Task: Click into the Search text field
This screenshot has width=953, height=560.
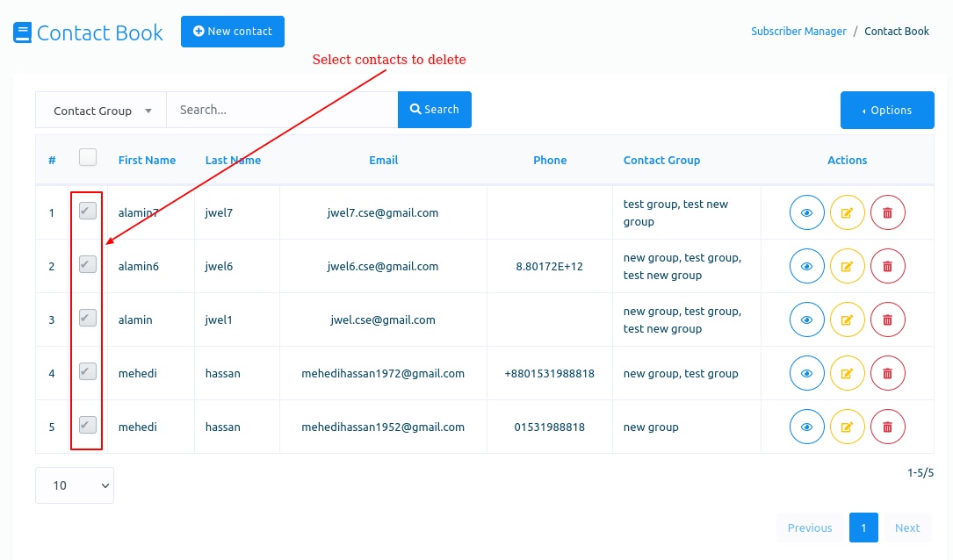Action: [x=281, y=111]
